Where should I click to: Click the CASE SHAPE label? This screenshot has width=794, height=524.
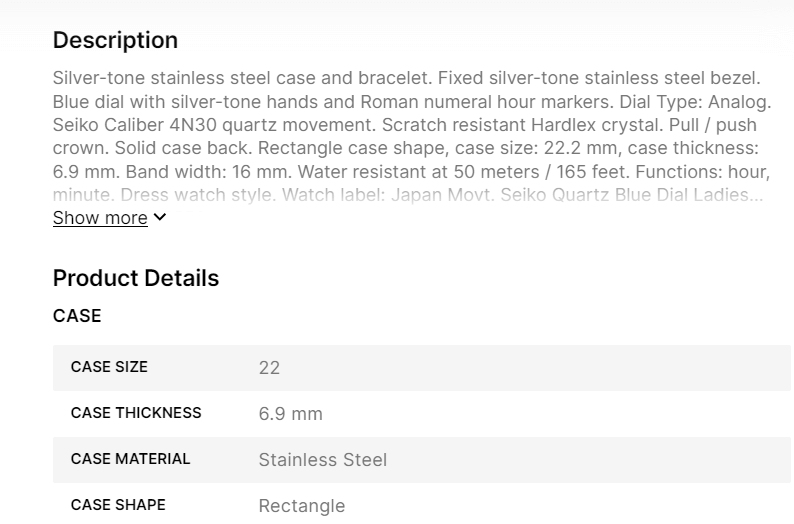tap(118, 505)
